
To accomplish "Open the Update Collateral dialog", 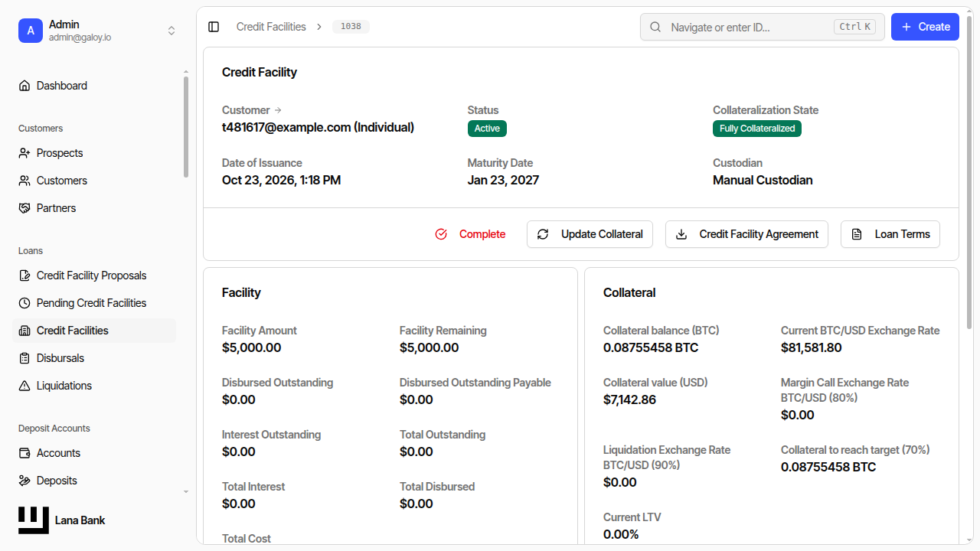I will pyautogui.click(x=590, y=234).
